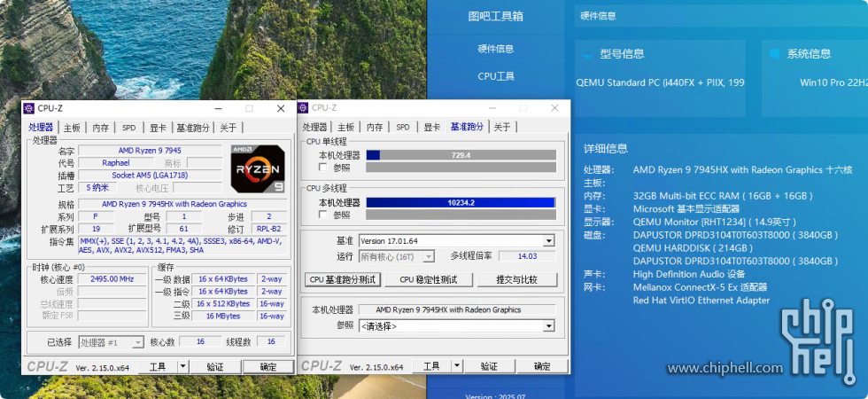This screenshot has width=868, height=399.
Task: Click the 核心速度 2495.00 MHz field
Action: click(112, 278)
